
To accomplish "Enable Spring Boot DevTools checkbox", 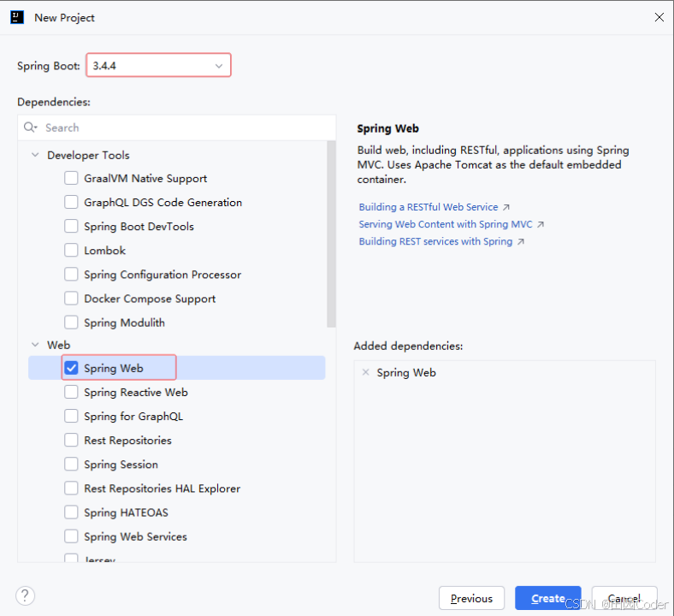I will (71, 226).
